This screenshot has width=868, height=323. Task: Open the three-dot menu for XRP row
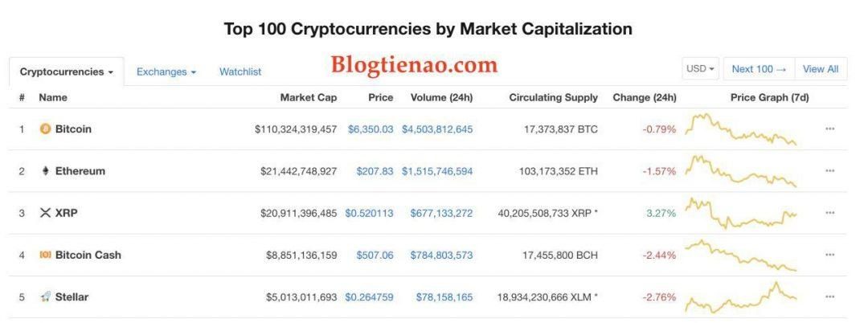click(829, 212)
